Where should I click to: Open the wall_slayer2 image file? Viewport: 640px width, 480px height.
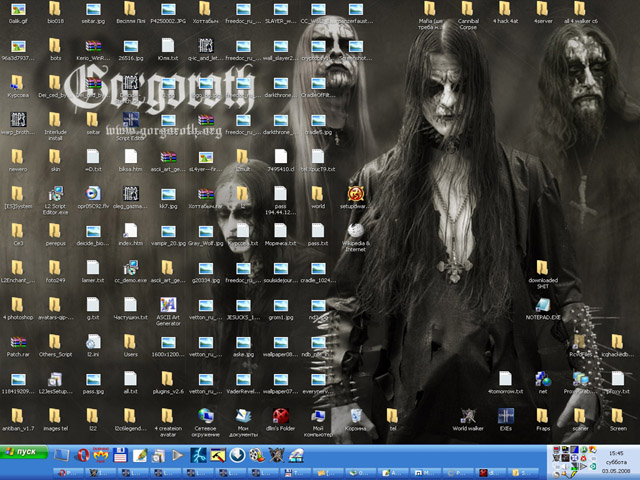click(281, 49)
